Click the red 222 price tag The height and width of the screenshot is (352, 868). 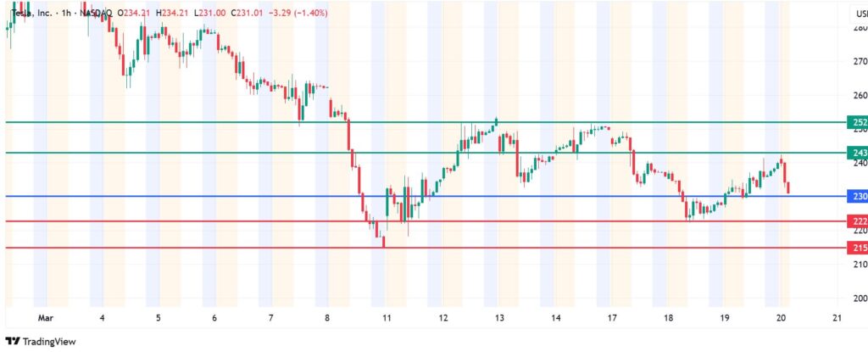point(858,221)
